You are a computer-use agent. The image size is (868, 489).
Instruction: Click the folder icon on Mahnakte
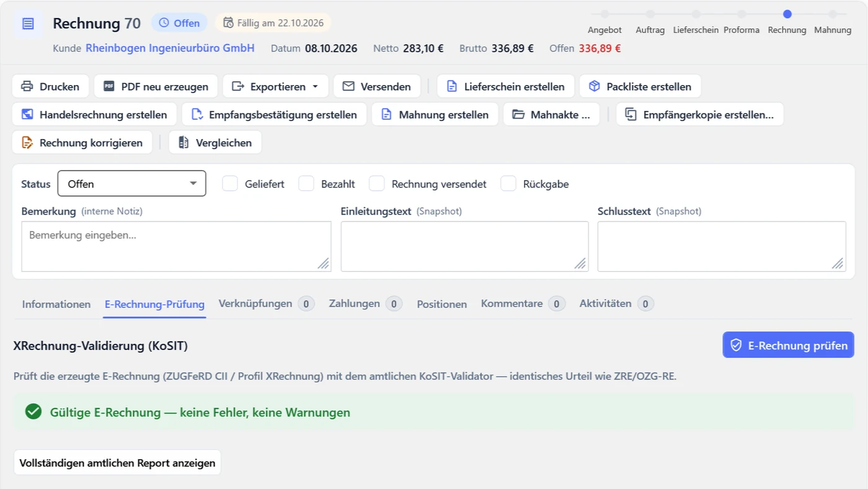pyautogui.click(x=518, y=114)
